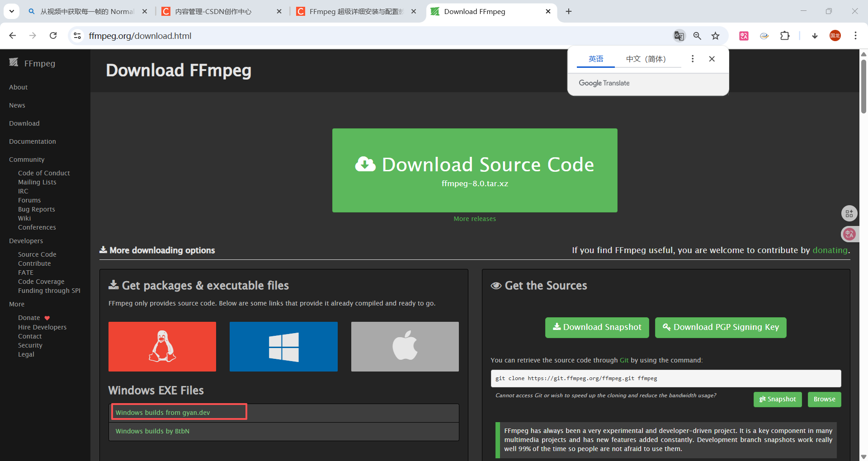Click the Google Translate icon in address bar

coord(679,36)
